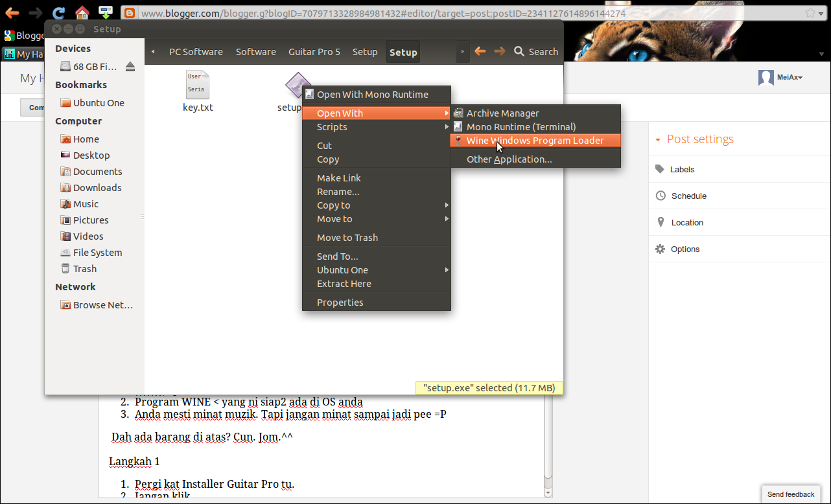Screen dimensions: 831x504
Task: Click the Blogger site icon in address bar
Action: click(x=130, y=13)
